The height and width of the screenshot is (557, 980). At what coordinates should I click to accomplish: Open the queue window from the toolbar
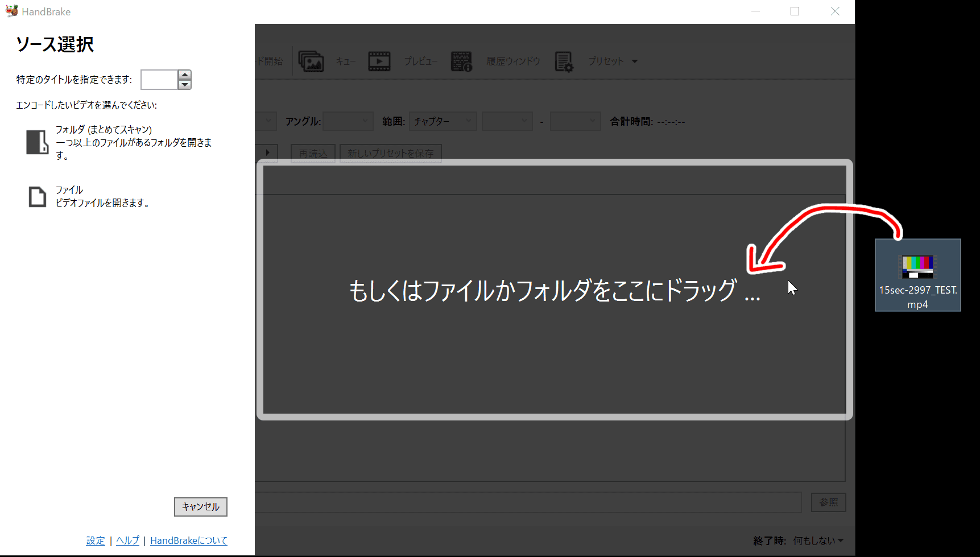click(312, 61)
